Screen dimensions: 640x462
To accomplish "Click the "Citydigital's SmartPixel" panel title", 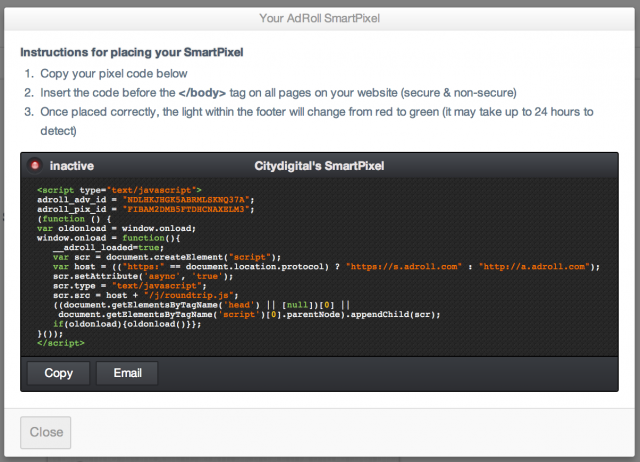I will [x=320, y=164].
